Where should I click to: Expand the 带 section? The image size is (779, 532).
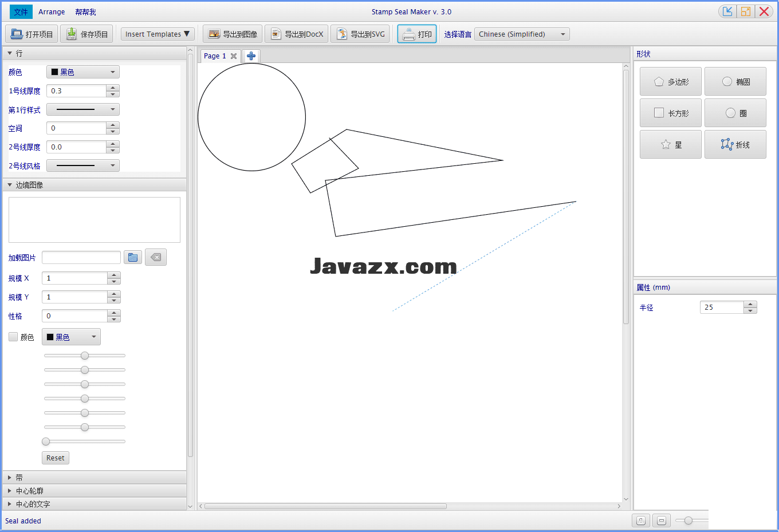(10, 478)
